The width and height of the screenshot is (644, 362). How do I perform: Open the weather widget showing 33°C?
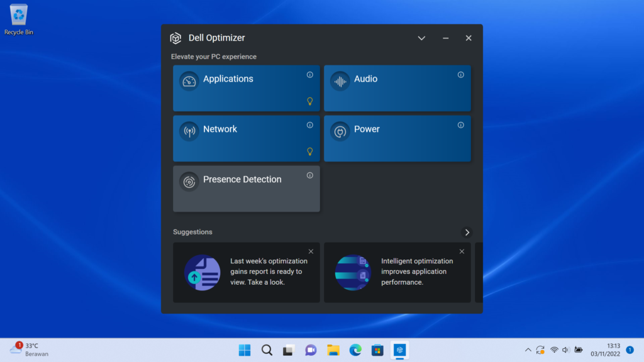pyautogui.click(x=29, y=349)
